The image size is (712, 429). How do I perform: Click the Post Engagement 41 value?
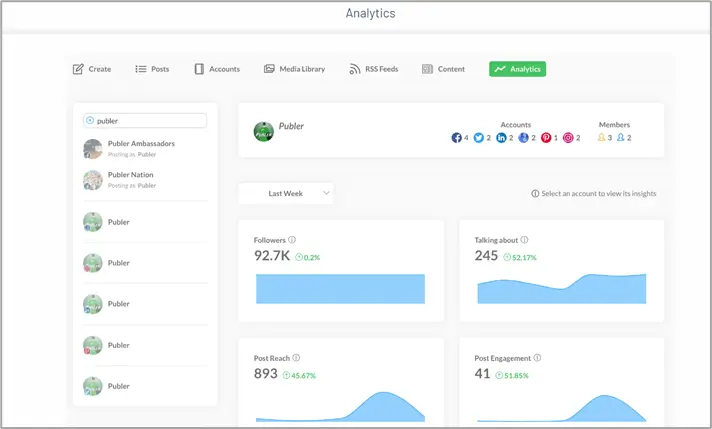coord(482,374)
